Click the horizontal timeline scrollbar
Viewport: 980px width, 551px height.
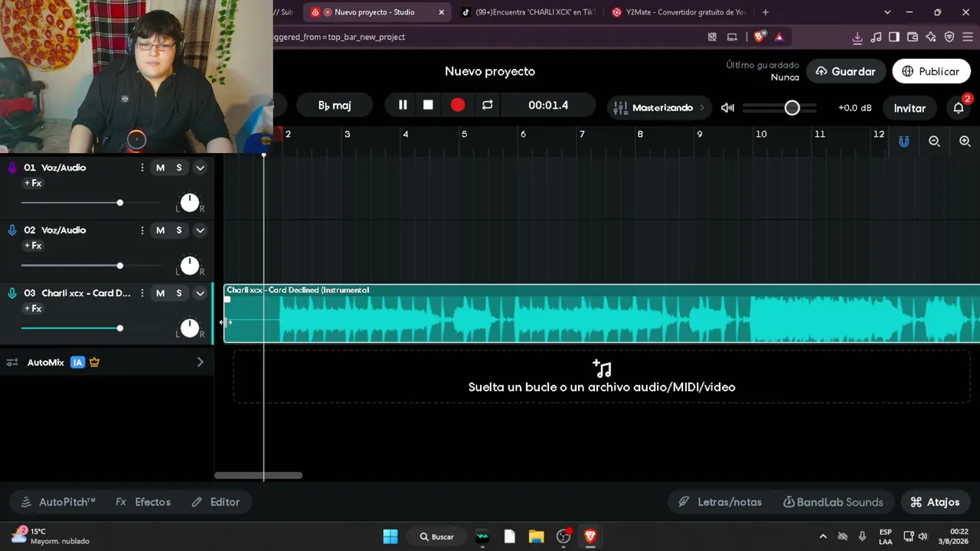point(258,475)
